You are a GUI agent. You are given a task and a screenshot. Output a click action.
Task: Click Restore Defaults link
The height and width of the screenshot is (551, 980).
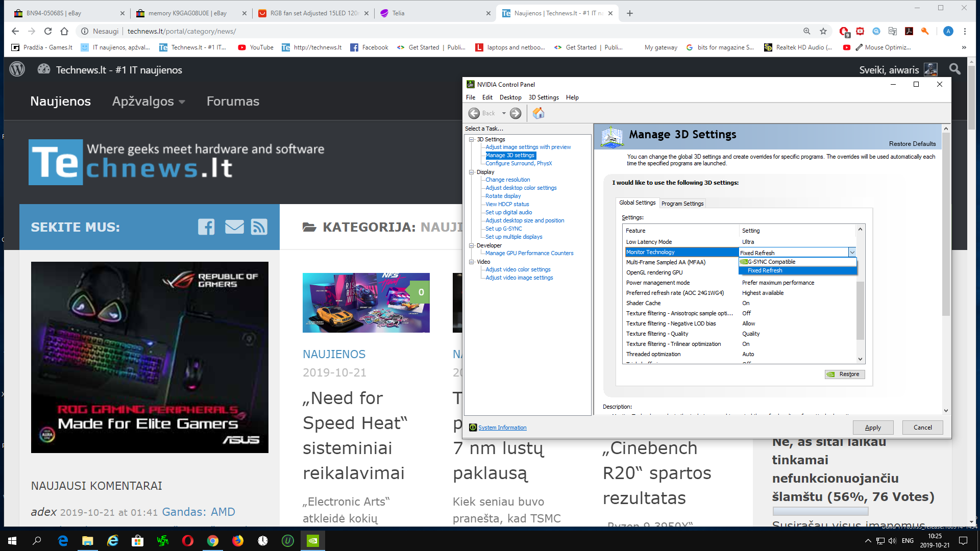(912, 144)
